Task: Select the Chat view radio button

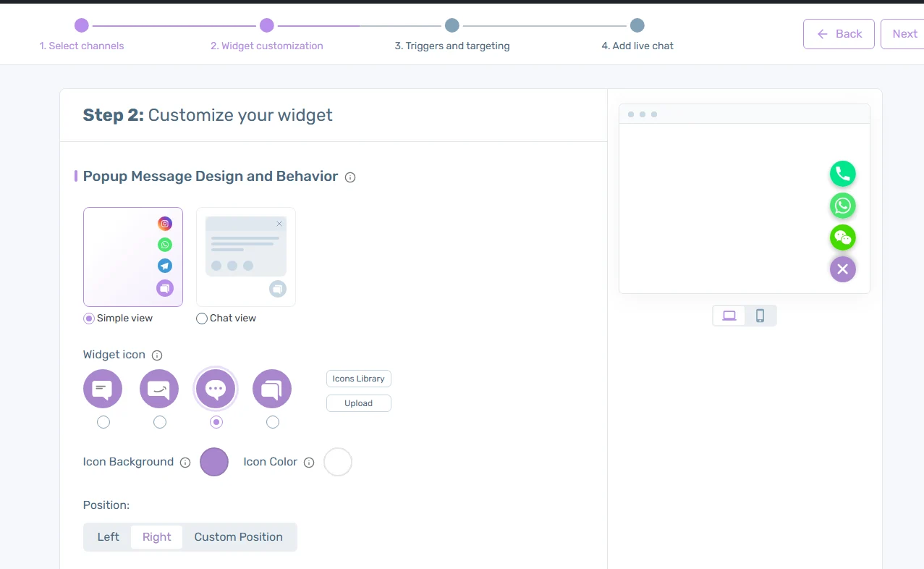Action: tap(202, 319)
